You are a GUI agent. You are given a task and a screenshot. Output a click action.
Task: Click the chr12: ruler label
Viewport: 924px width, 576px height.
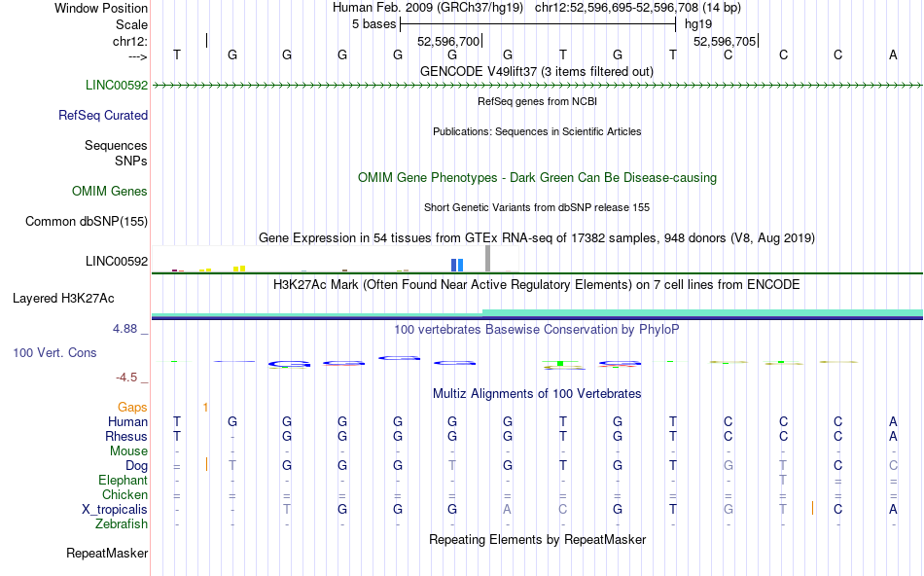[129, 41]
